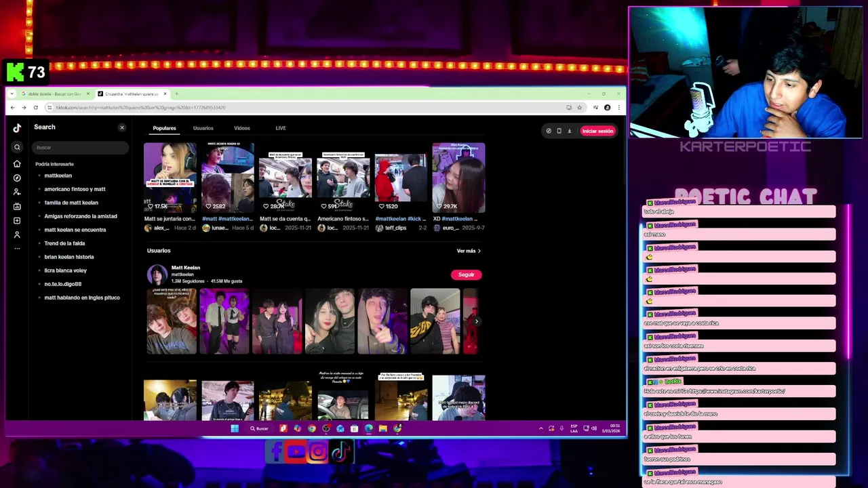Screen dimensions: 868x488
Task: Switch to the Videos tab
Action: click(242, 128)
